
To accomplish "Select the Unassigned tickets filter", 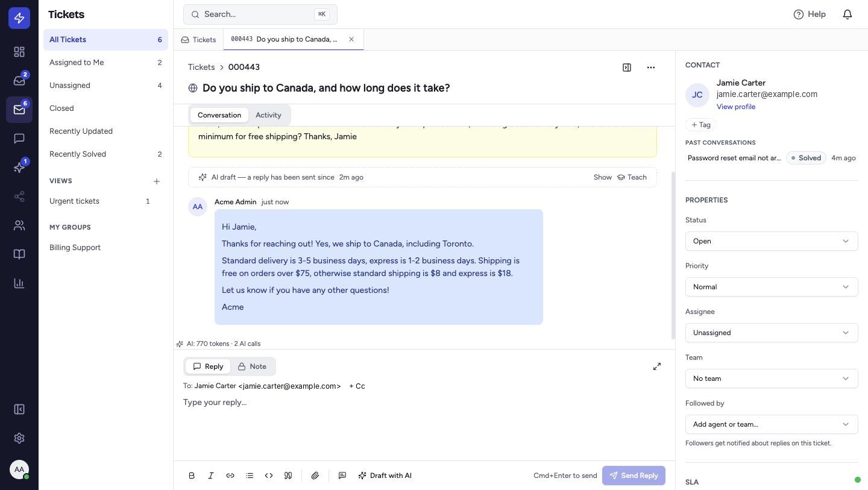I will [105, 86].
